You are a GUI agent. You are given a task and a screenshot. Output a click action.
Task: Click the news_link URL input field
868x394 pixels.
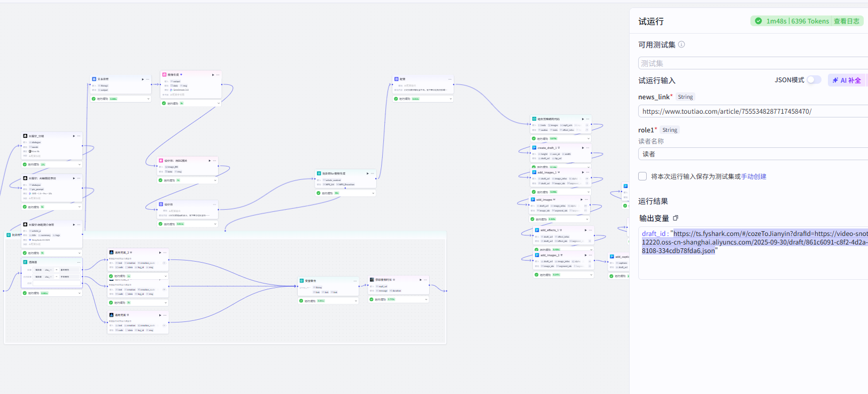click(753, 111)
